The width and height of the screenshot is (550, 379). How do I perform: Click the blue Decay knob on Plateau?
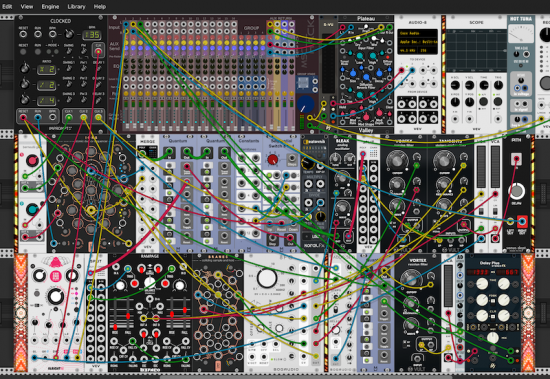[379, 73]
